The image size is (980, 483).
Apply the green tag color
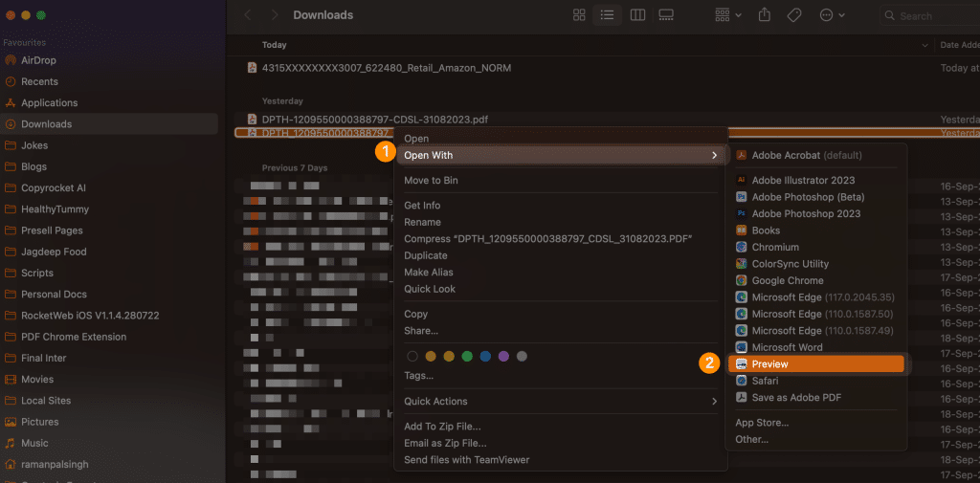[x=467, y=356]
